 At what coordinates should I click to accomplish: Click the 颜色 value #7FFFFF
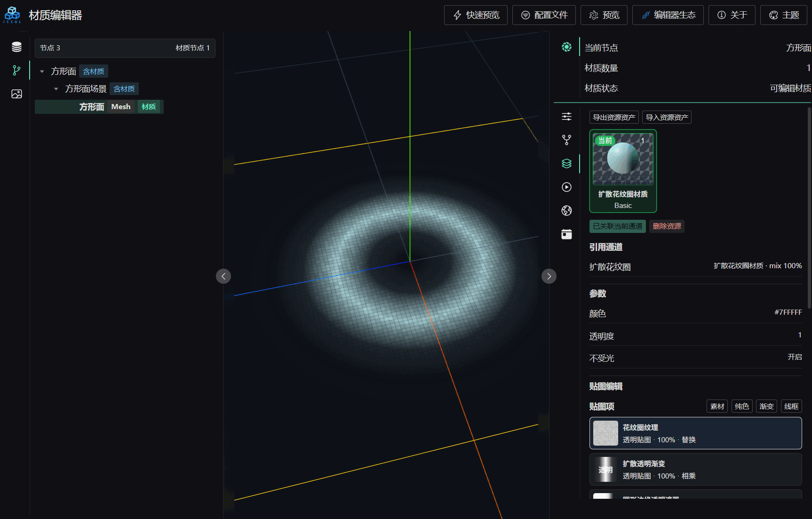(788, 312)
